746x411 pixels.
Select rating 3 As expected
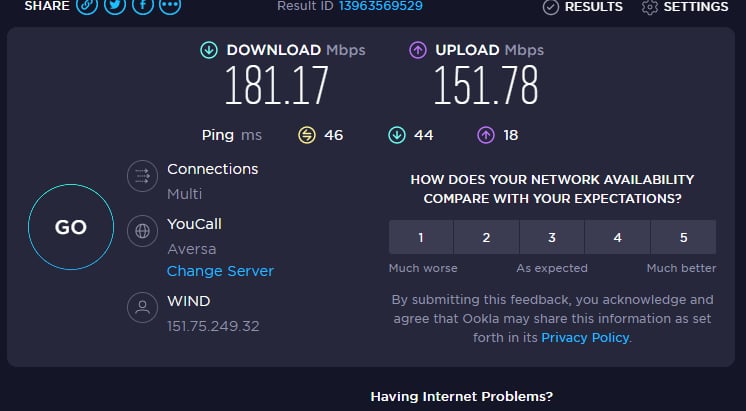pos(552,237)
